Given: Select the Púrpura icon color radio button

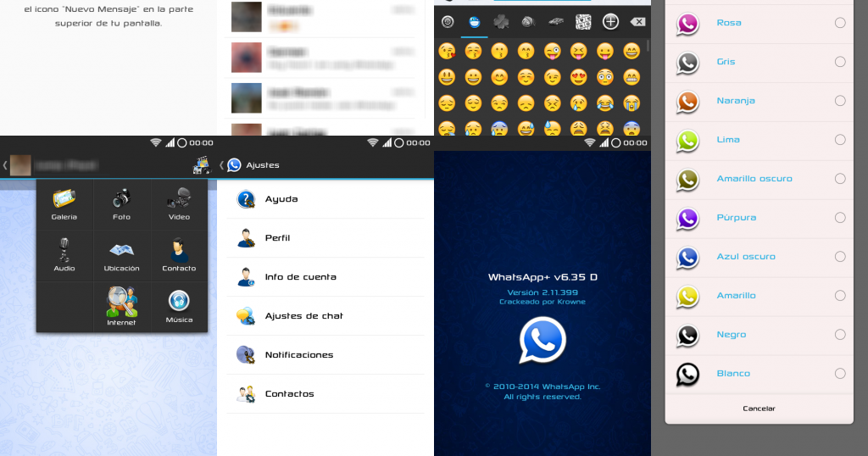Looking at the screenshot, I should [x=840, y=218].
